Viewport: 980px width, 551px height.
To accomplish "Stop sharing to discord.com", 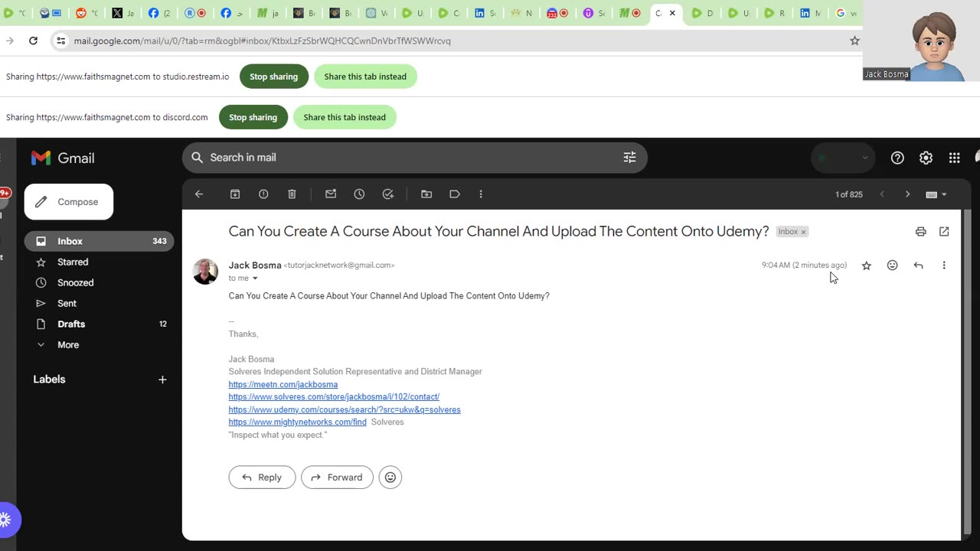I will pyautogui.click(x=253, y=117).
